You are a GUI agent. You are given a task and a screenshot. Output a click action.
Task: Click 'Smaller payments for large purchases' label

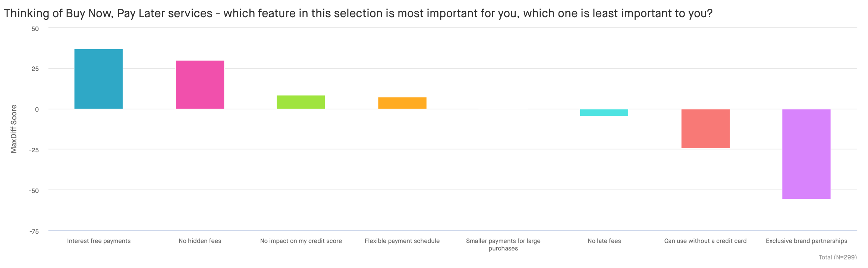coord(503,245)
